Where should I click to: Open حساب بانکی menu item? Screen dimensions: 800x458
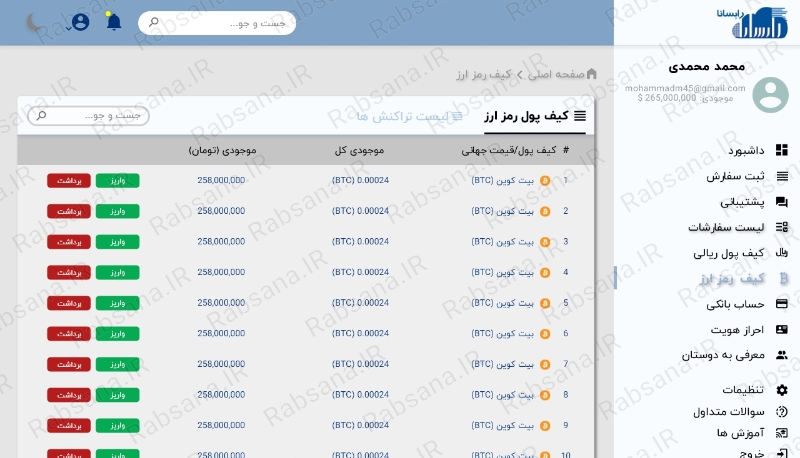point(735,304)
